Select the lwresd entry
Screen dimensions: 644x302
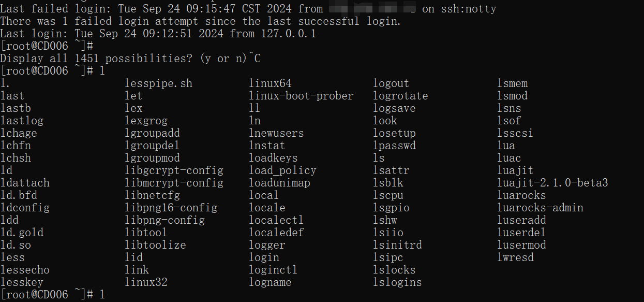point(515,257)
